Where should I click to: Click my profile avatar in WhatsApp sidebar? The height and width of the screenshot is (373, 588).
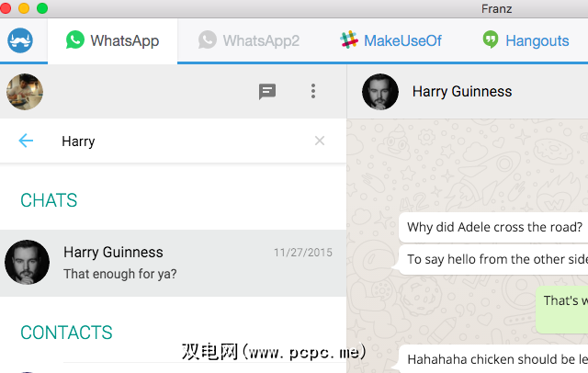tap(25, 92)
